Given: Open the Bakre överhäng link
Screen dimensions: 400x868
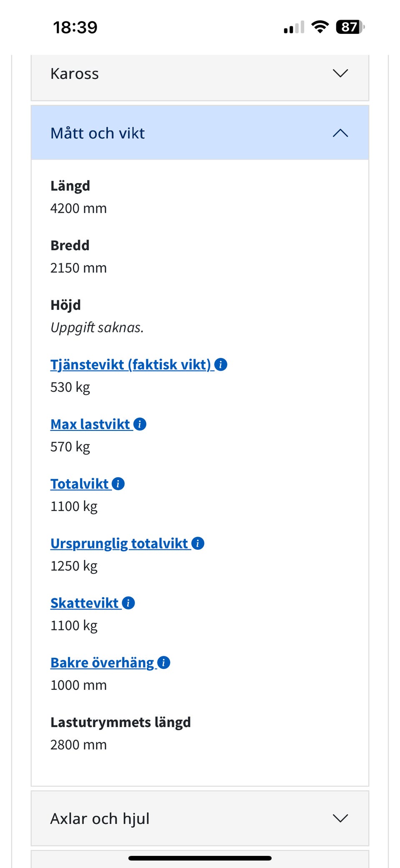Looking at the screenshot, I should pyautogui.click(x=102, y=663).
